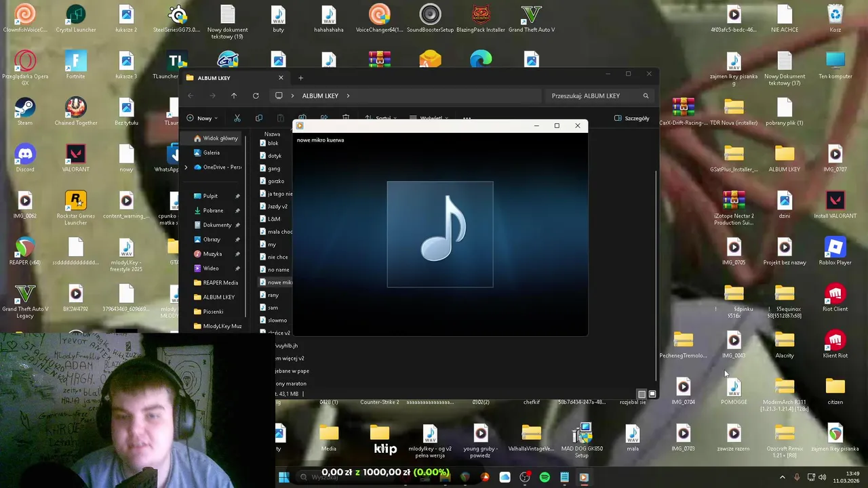Open Pulpit in Explorer sidebar
This screenshot has width=868, height=488.
[210, 196]
